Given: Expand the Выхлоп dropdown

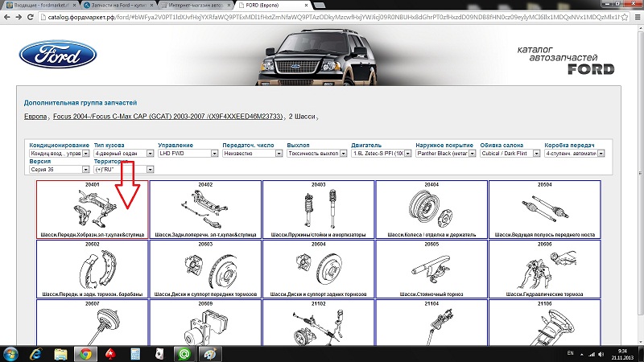Looking at the screenshot, I should [x=316, y=153].
